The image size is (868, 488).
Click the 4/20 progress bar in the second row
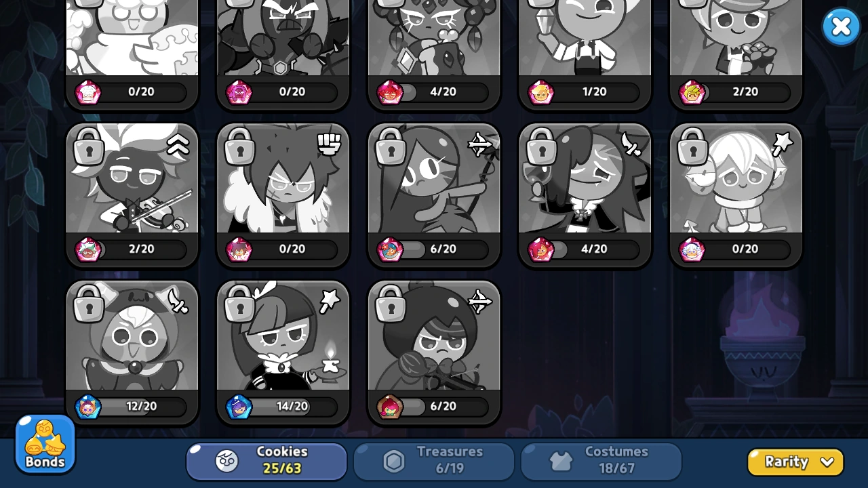point(585,249)
